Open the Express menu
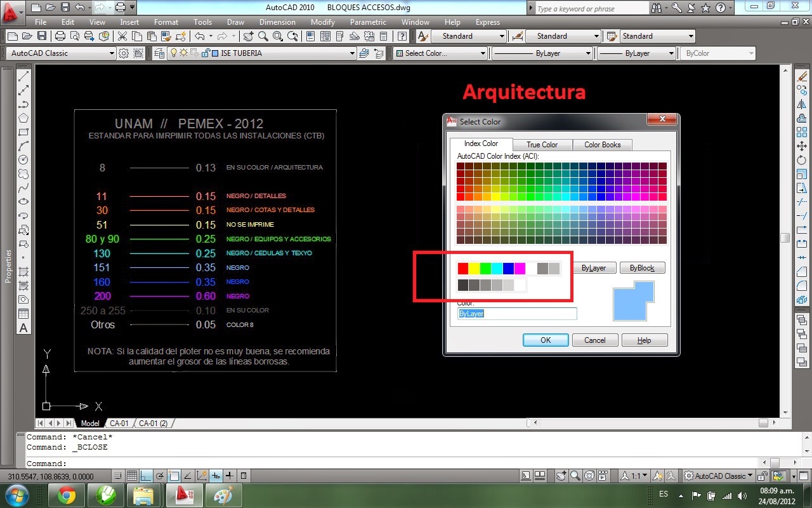 pyautogui.click(x=487, y=22)
